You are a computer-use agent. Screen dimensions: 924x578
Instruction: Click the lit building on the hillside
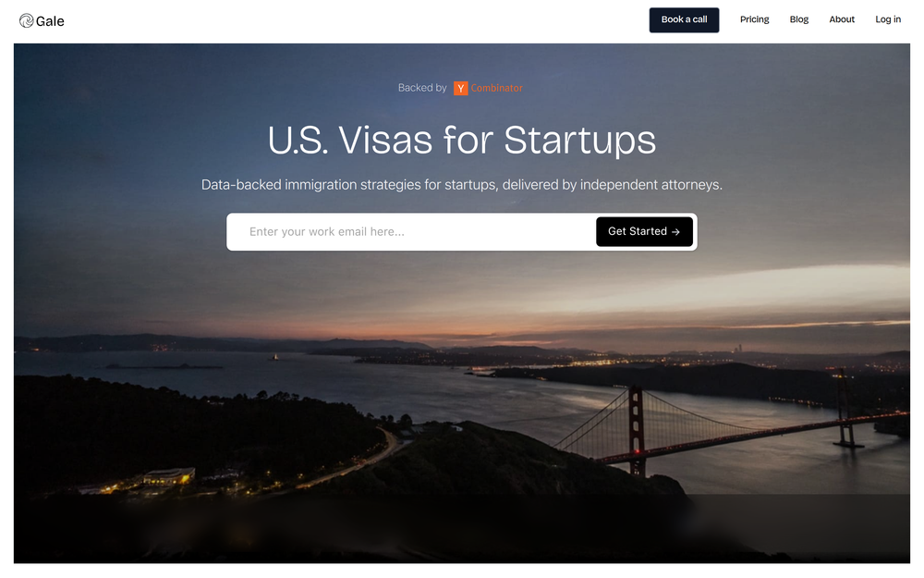pyautogui.click(x=169, y=475)
